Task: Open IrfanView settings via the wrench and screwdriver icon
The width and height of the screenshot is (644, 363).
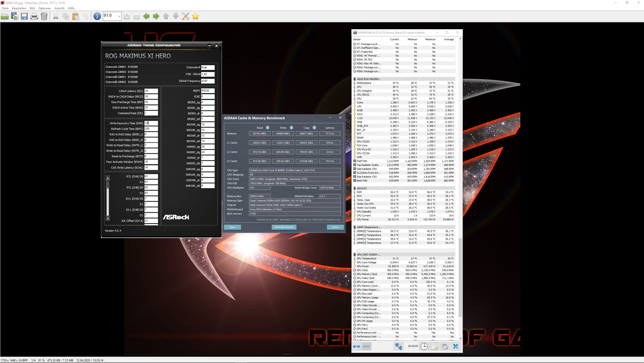Action: [x=186, y=16]
